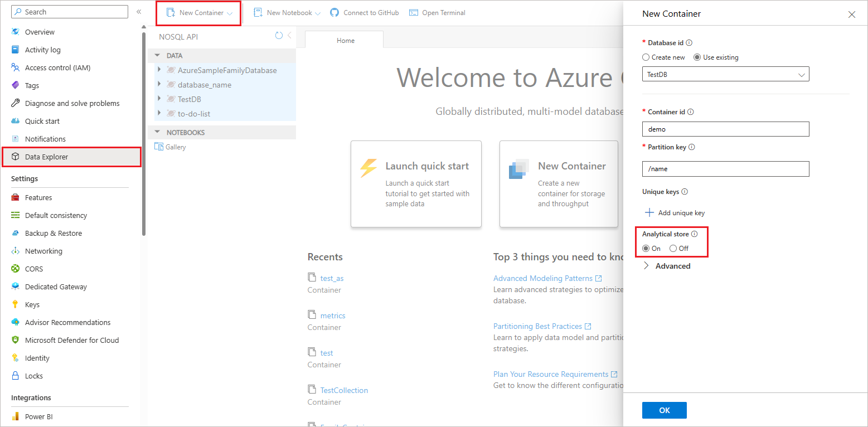Viewport: 868px width, 427px height.
Task: Refresh the NOSQL API tree
Action: 279,36
